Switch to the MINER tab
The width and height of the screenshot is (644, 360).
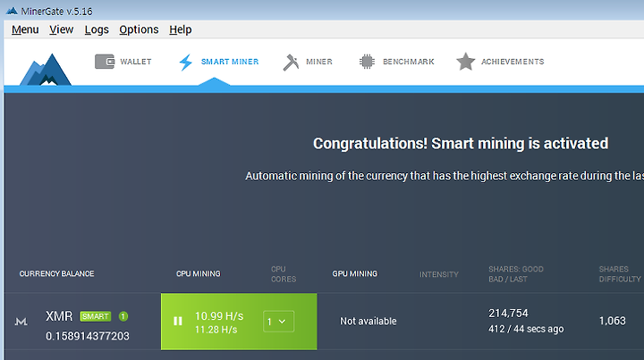pyautogui.click(x=319, y=62)
